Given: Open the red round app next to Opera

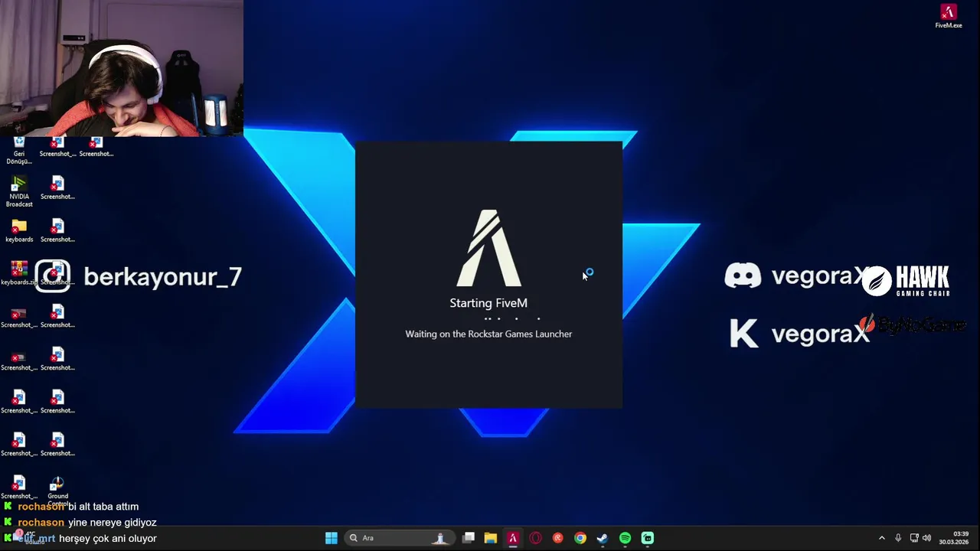Looking at the screenshot, I should click(x=558, y=538).
